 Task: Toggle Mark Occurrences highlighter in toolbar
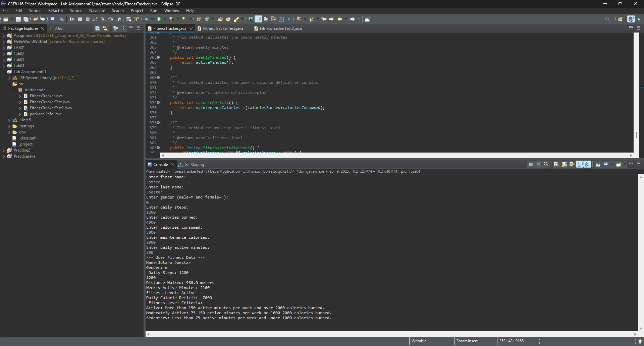(258, 19)
